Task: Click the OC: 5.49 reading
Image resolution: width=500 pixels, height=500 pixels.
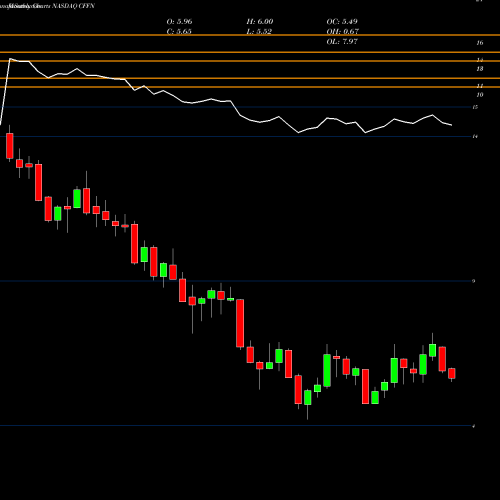Action: 342,22
